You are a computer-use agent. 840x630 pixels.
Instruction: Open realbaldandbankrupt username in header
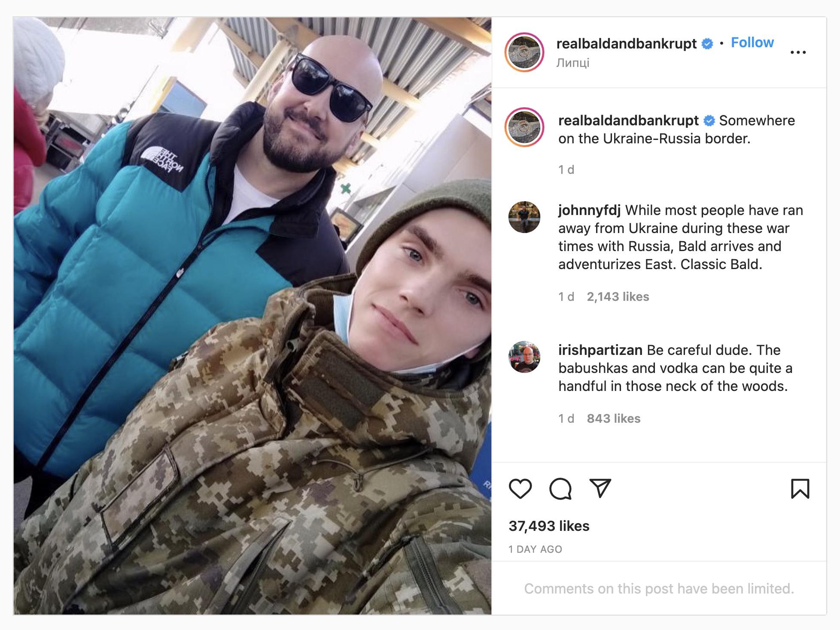pyautogui.click(x=627, y=44)
